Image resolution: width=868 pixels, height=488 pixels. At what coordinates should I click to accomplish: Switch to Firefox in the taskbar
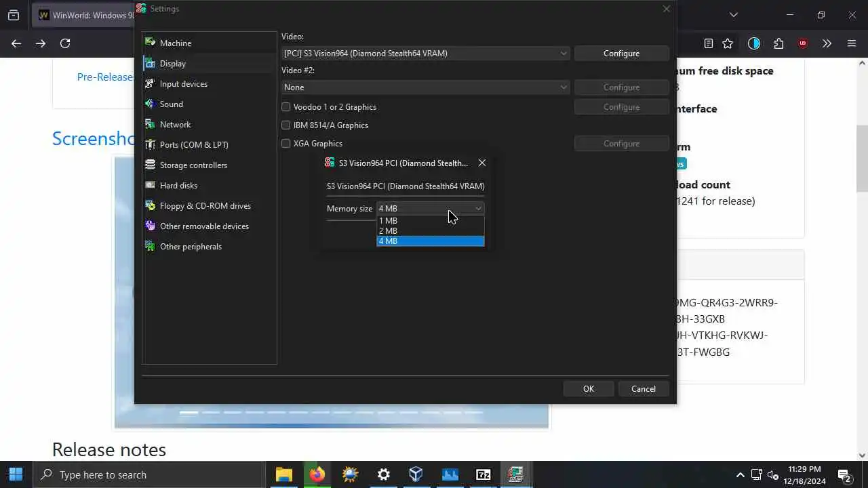[317, 474]
